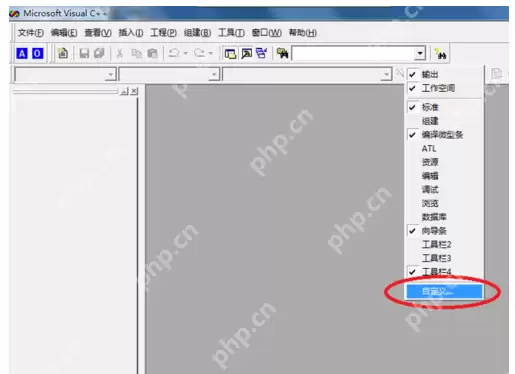The width and height of the screenshot is (515, 374).
Task: Open the 文件(F) menu
Action: pyautogui.click(x=31, y=33)
